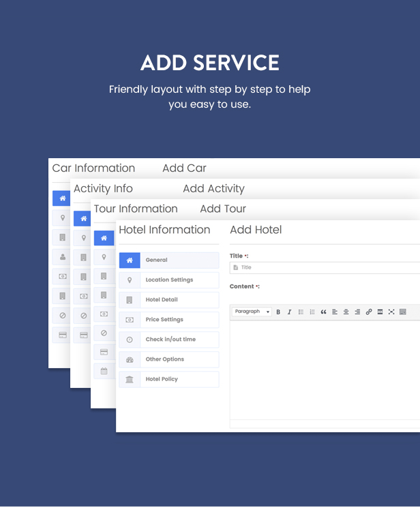The height and width of the screenshot is (510, 420).
Task: Expand the editor to fullscreen mode
Action: tap(391, 312)
